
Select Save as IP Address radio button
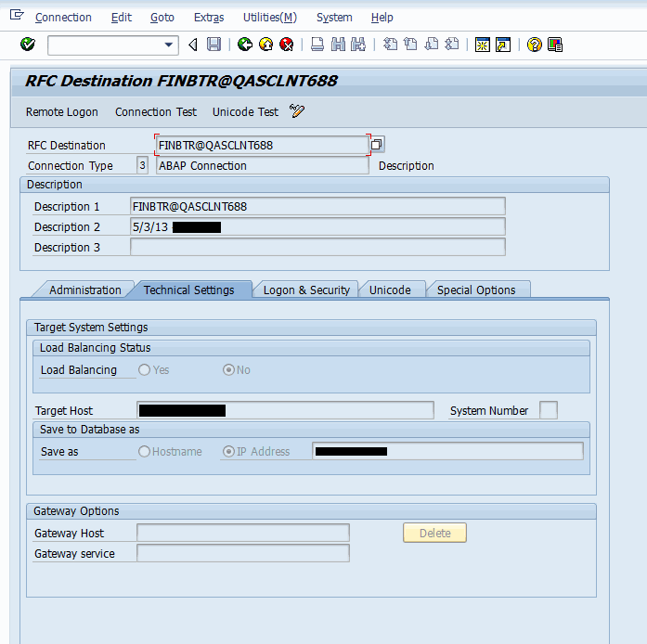coord(228,451)
